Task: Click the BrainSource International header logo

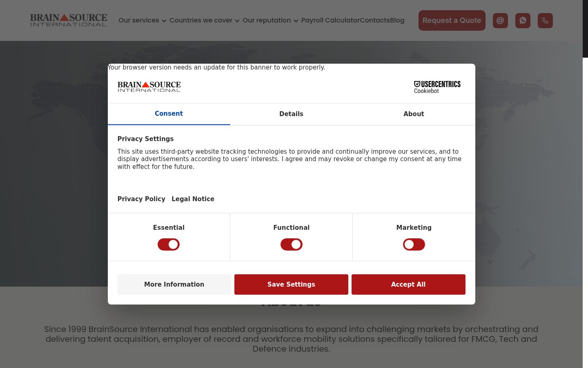Action: (x=69, y=20)
